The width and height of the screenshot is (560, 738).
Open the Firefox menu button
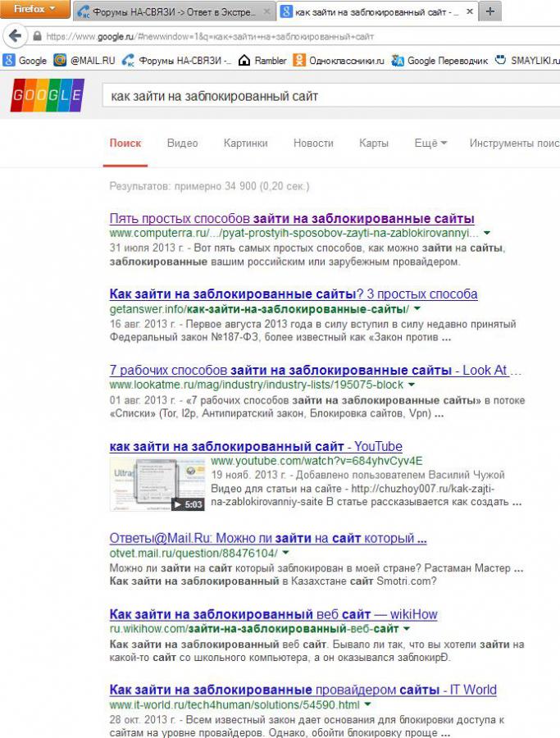34,9
